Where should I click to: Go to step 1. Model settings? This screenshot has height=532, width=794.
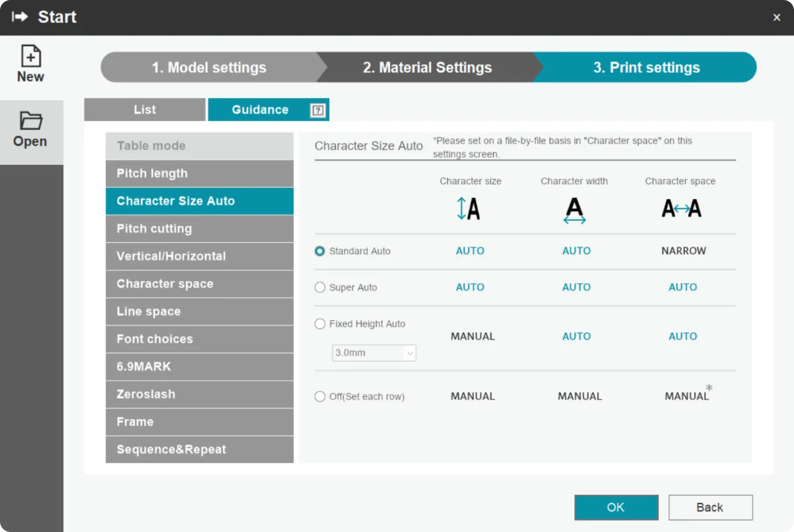pos(209,67)
